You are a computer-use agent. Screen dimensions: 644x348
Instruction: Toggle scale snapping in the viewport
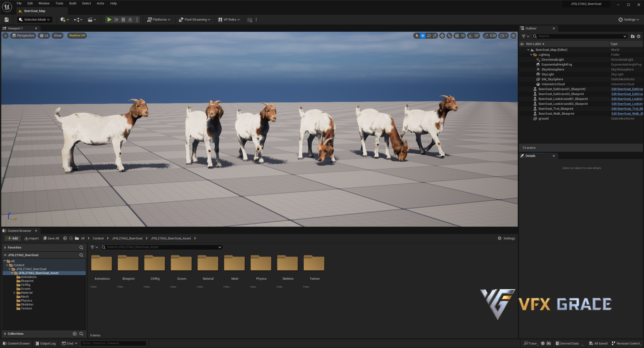click(x=486, y=36)
